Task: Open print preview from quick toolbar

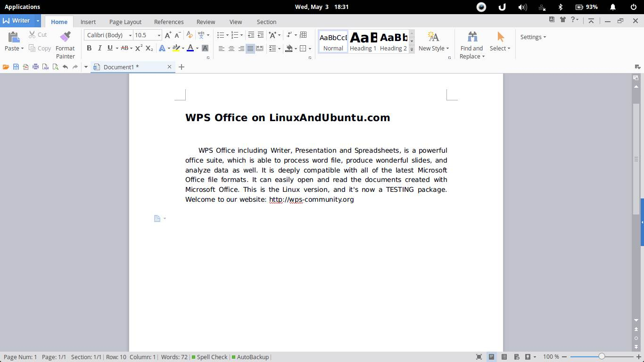Action: coord(55,67)
